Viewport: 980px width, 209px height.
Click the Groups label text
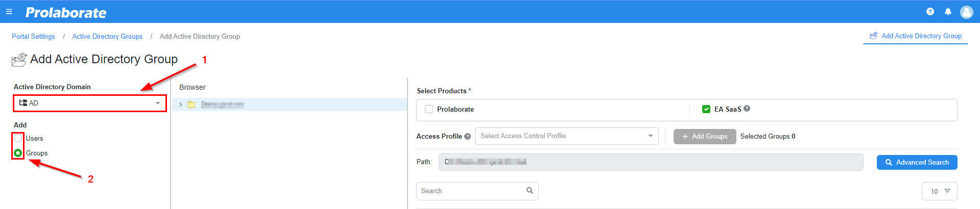click(37, 153)
